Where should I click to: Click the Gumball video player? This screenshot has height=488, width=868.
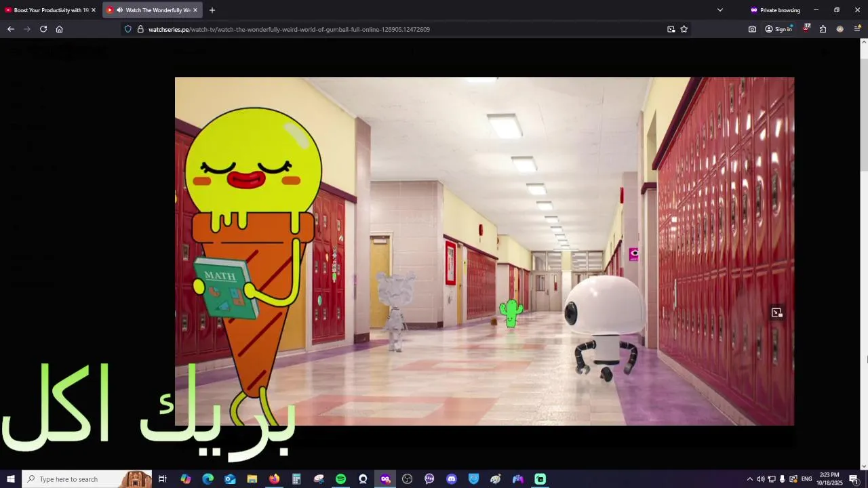click(484, 251)
